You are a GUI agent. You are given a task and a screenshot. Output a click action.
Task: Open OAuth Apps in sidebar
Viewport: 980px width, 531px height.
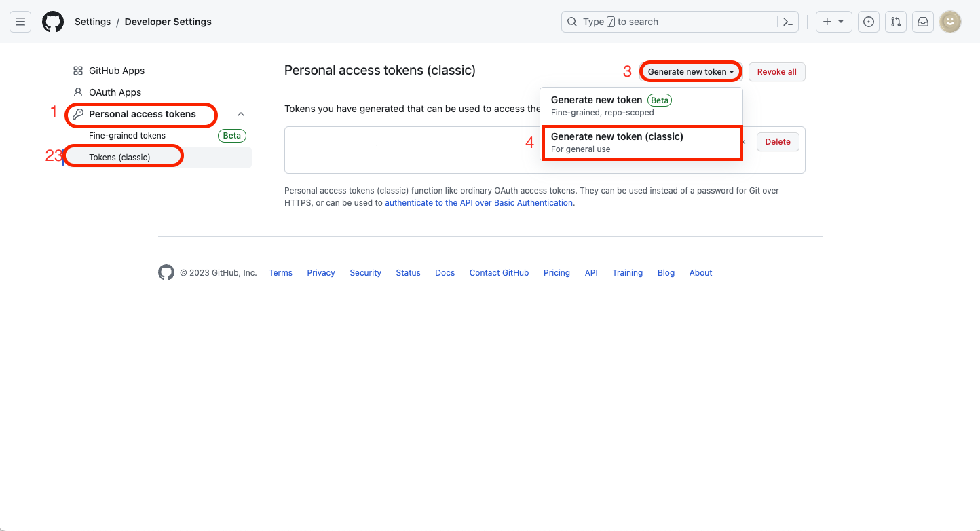coord(115,92)
